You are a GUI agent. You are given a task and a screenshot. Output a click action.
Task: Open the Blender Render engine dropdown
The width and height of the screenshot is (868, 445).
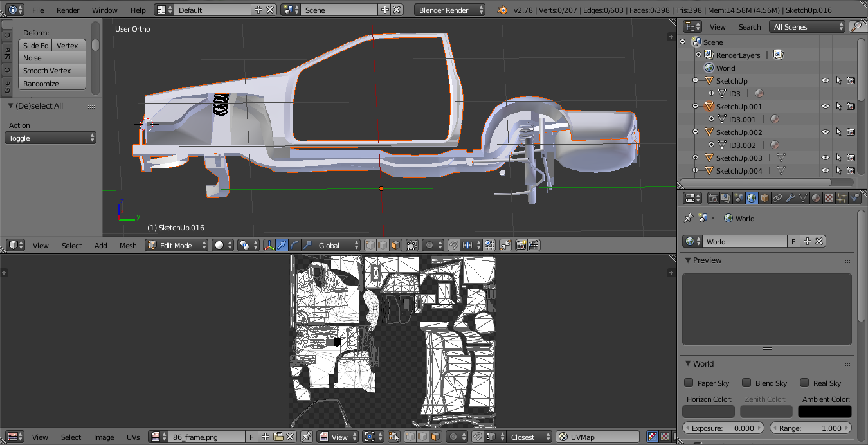[x=450, y=10]
